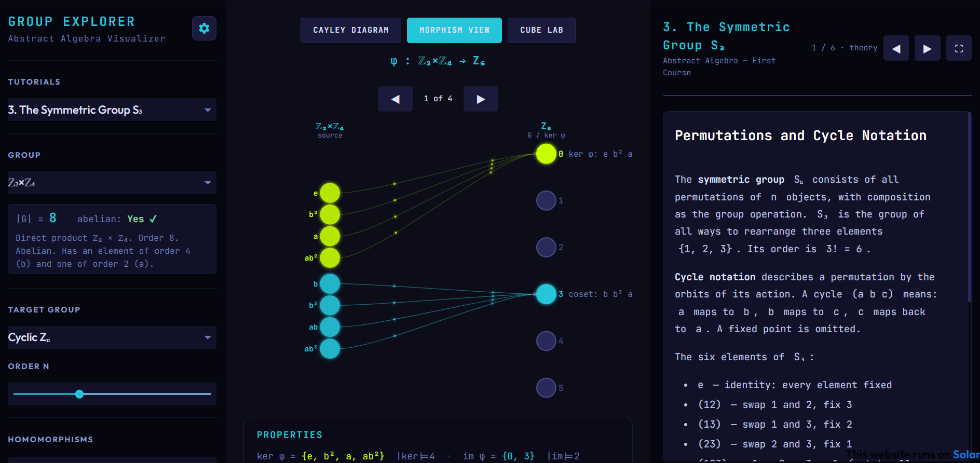Open settings via the gear icon
The width and height of the screenshot is (980, 463).
coord(204,28)
